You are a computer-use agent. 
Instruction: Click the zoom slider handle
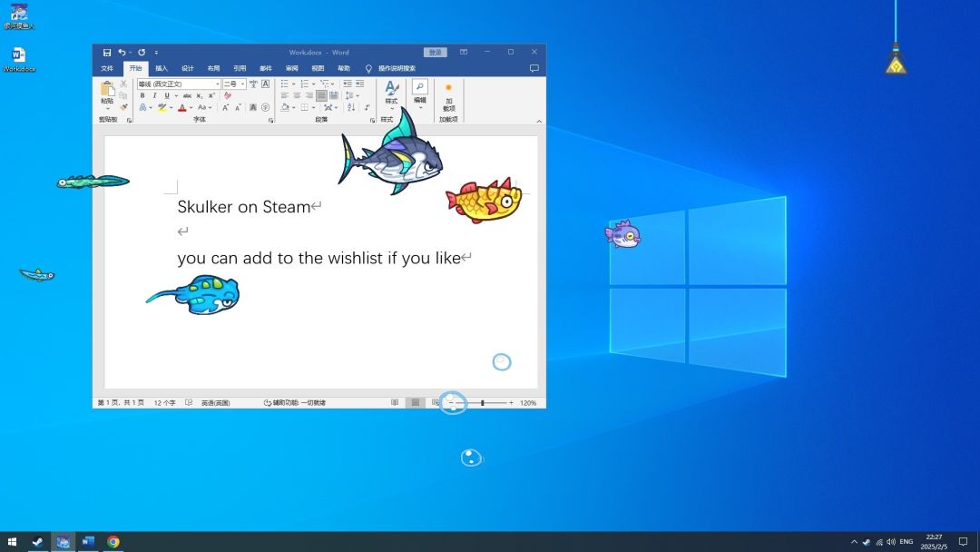pos(483,402)
